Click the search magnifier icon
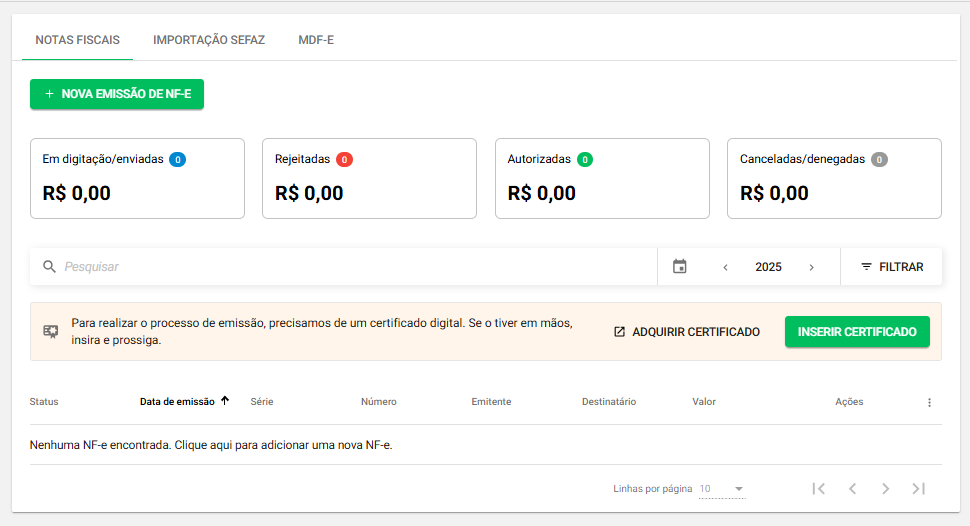This screenshot has height=526, width=970. 49,267
